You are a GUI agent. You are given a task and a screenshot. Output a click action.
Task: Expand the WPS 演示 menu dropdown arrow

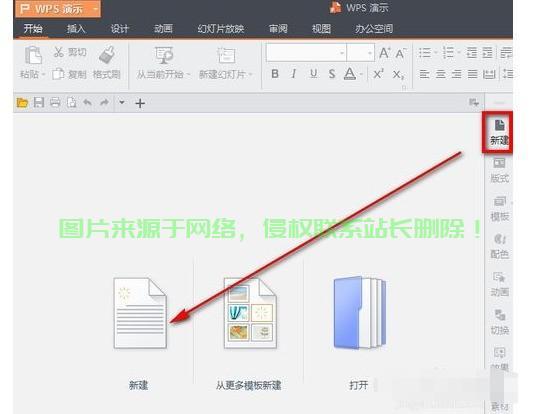click(96, 8)
